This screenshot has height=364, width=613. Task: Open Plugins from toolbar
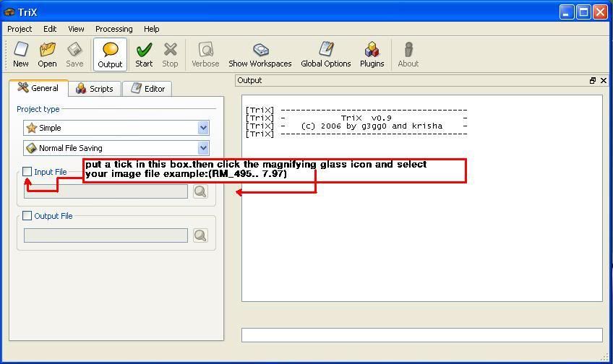(372, 54)
